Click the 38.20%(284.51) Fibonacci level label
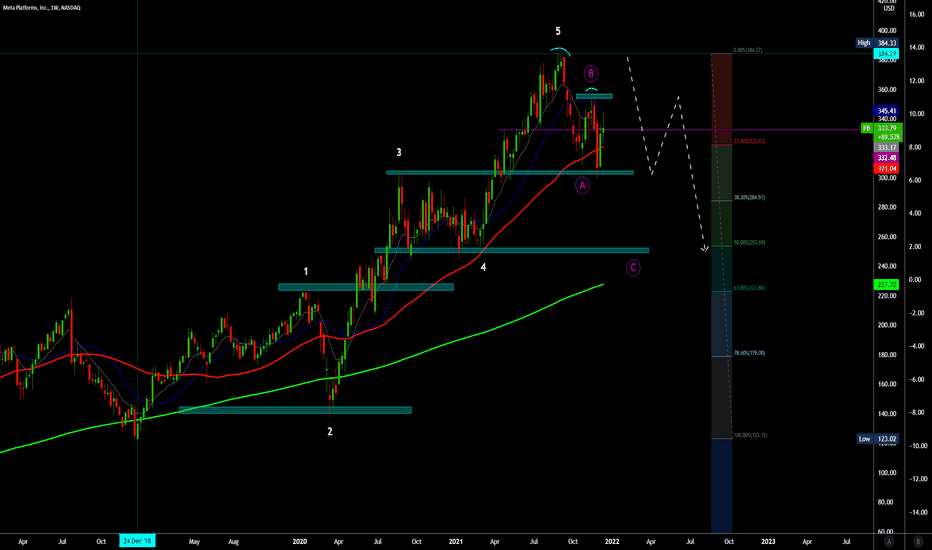Screen dimensions: 932x550 click(749, 197)
